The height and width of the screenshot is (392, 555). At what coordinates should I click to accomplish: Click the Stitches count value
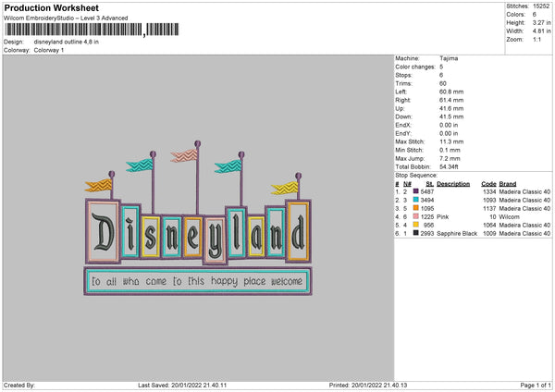[x=541, y=6]
